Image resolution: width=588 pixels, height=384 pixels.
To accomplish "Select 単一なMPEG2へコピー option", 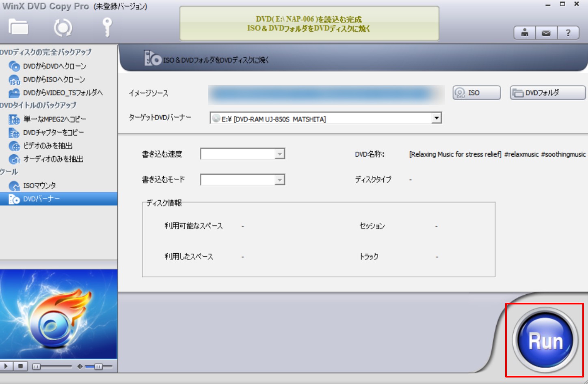I will [x=54, y=119].
